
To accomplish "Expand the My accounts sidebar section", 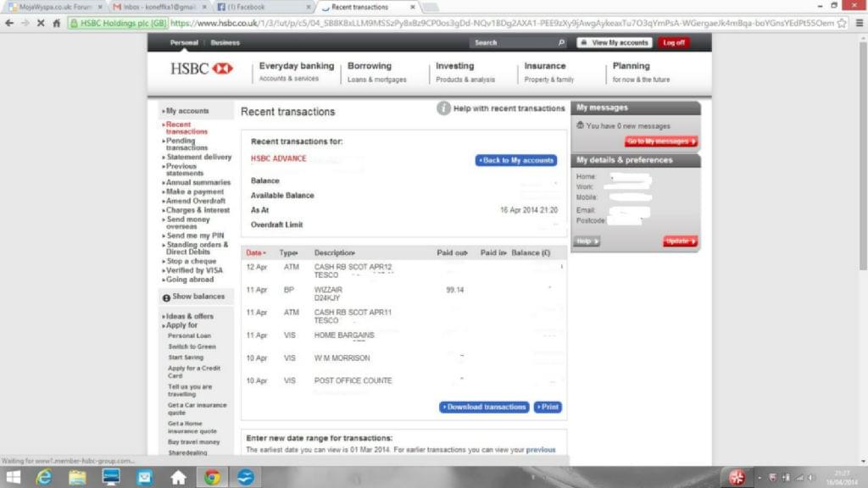I will pyautogui.click(x=186, y=111).
